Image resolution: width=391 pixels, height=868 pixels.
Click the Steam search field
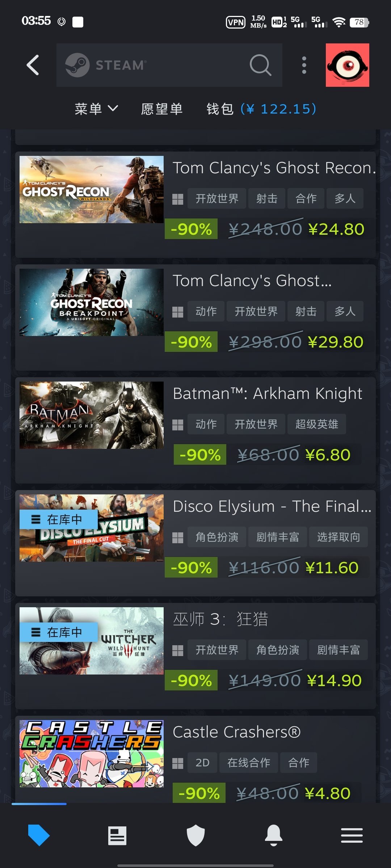point(169,65)
